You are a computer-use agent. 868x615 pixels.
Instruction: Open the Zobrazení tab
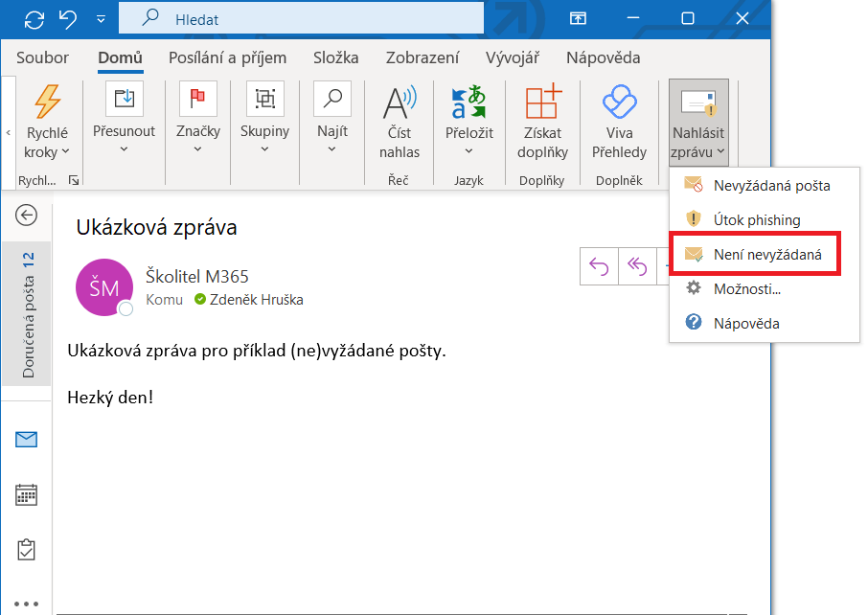point(423,57)
